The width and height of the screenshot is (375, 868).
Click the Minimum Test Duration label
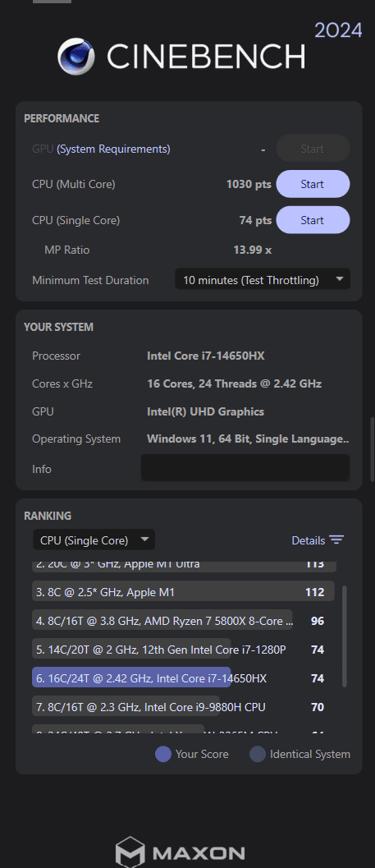point(90,280)
